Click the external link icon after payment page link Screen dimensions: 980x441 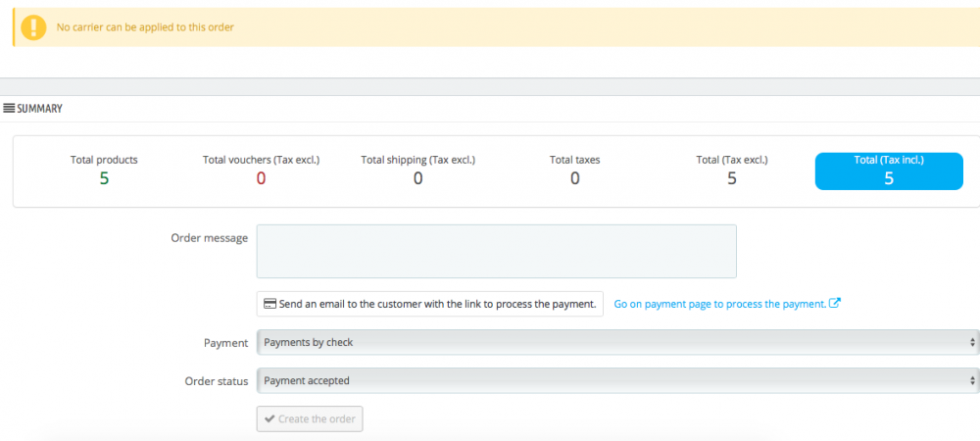click(x=835, y=304)
